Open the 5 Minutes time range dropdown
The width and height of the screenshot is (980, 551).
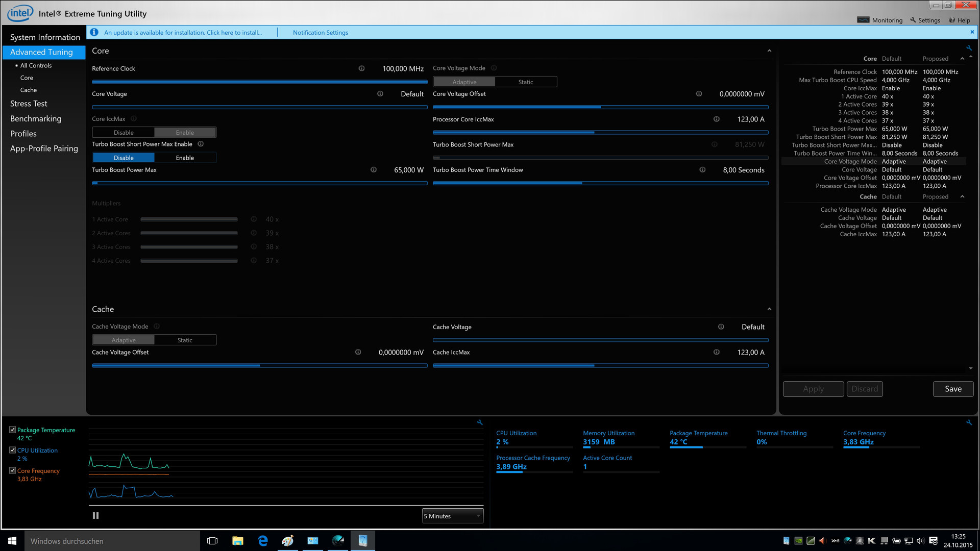[452, 516]
